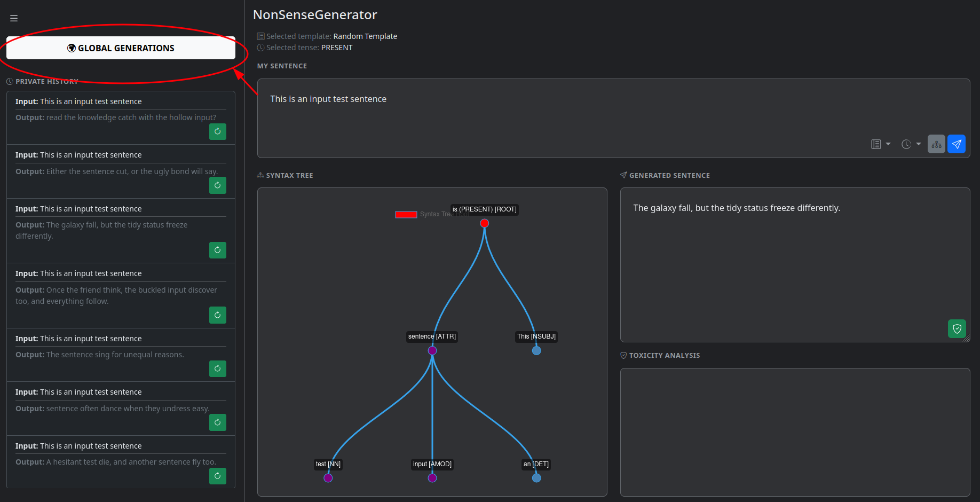
Task: Regenerate the 'galaxy fall' history entry
Action: coord(217,250)
